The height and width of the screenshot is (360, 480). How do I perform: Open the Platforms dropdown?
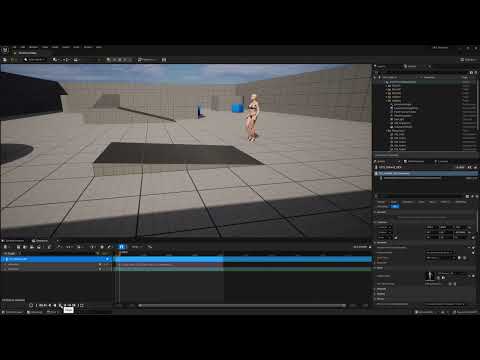(148, 60)
